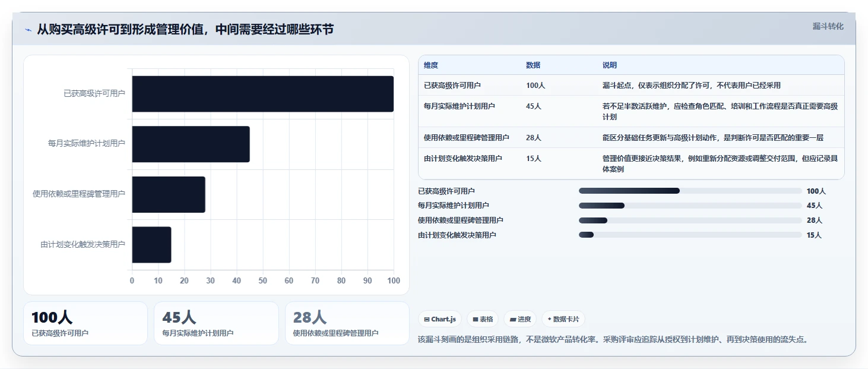Open the 28人 使用依赖或里程碑管理用户 data card

(347, 323)
